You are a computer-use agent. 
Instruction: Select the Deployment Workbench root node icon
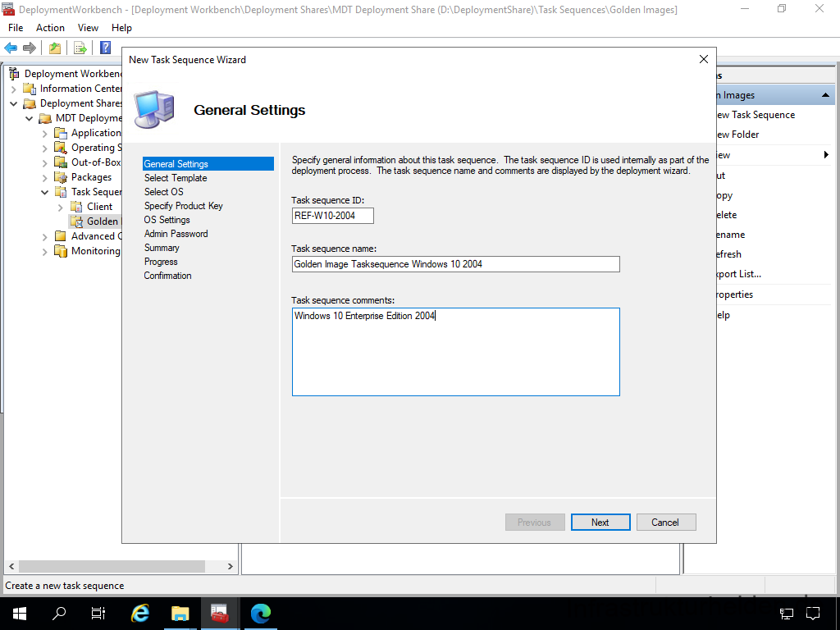tap(14, 74)
